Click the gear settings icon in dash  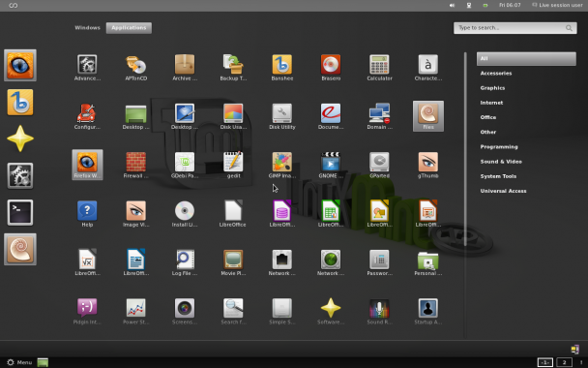tap(20, 175)
